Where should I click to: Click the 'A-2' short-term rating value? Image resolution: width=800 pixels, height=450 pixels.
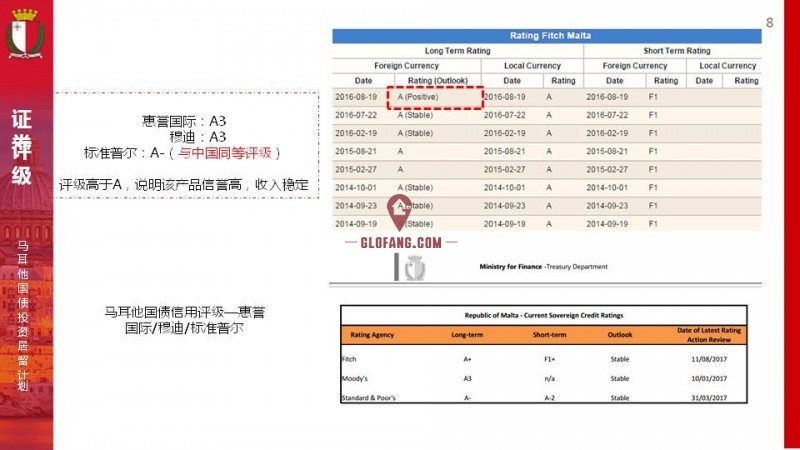pyautogui.click(x=549, y=397)
